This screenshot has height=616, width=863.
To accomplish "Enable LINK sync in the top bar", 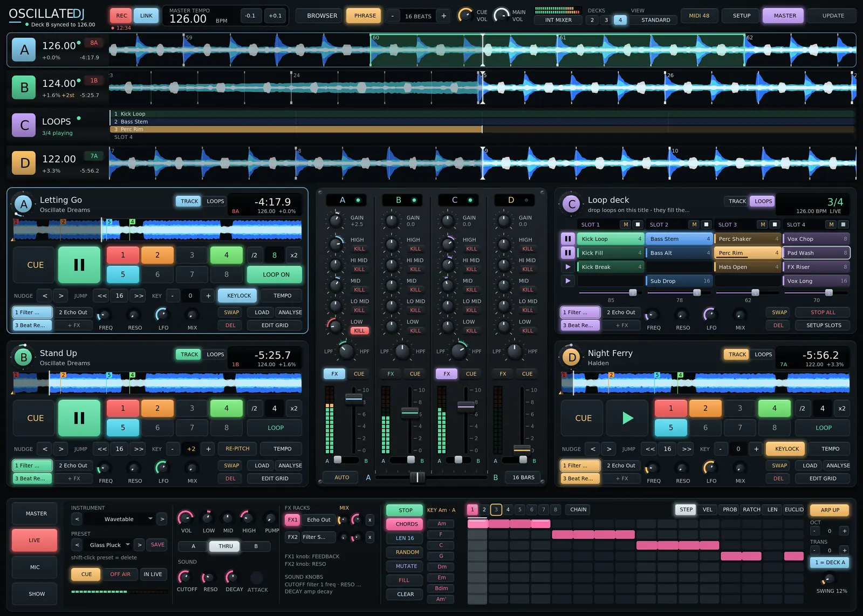I will pyautogui.click(x=146, y=16).
